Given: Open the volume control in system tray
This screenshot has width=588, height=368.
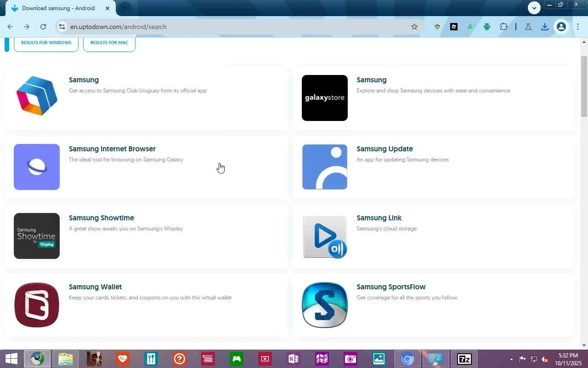Looking at the screenshot, I should (545, 359).
